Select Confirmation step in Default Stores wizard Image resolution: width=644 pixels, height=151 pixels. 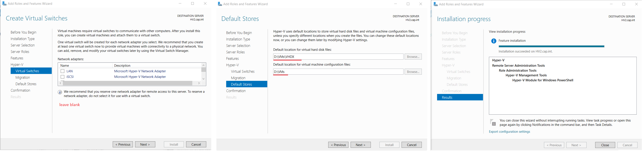(236, 91)
